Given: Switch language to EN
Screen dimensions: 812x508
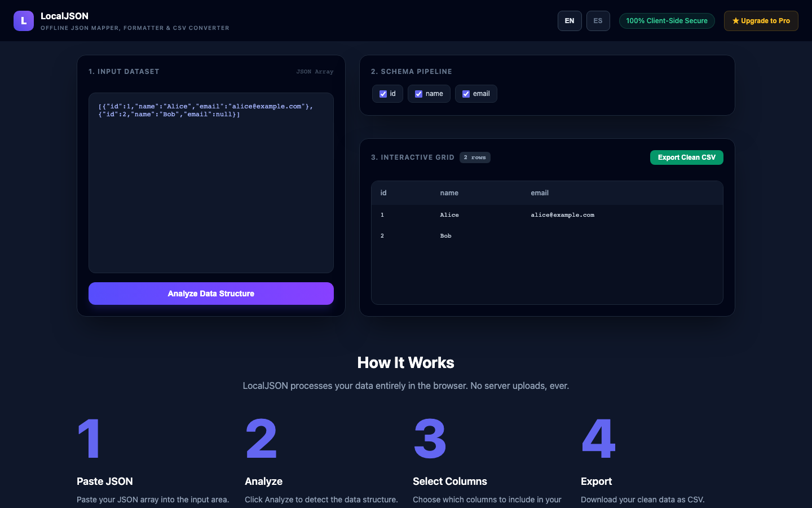Looking at the screenshot, I should click(x=570, y=21).
